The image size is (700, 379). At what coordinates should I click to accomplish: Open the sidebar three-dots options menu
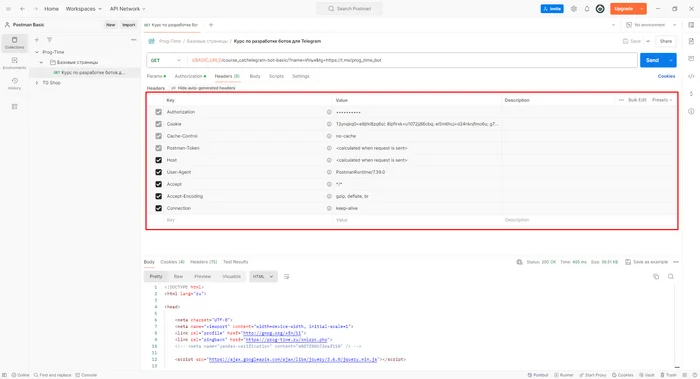(x=133, y=40)
